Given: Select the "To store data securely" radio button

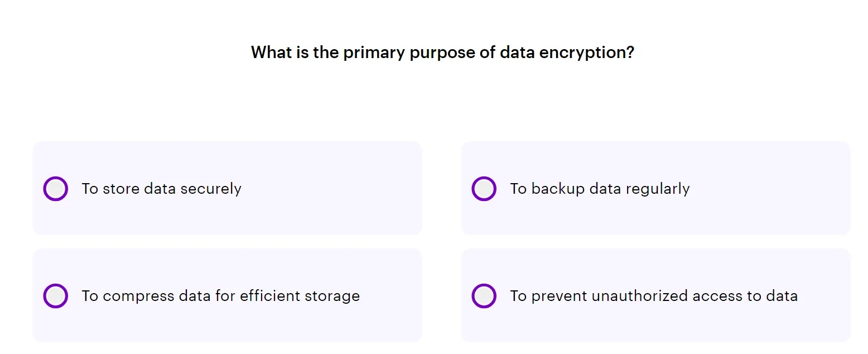Looking at the screenshot, I should (55, 189).
